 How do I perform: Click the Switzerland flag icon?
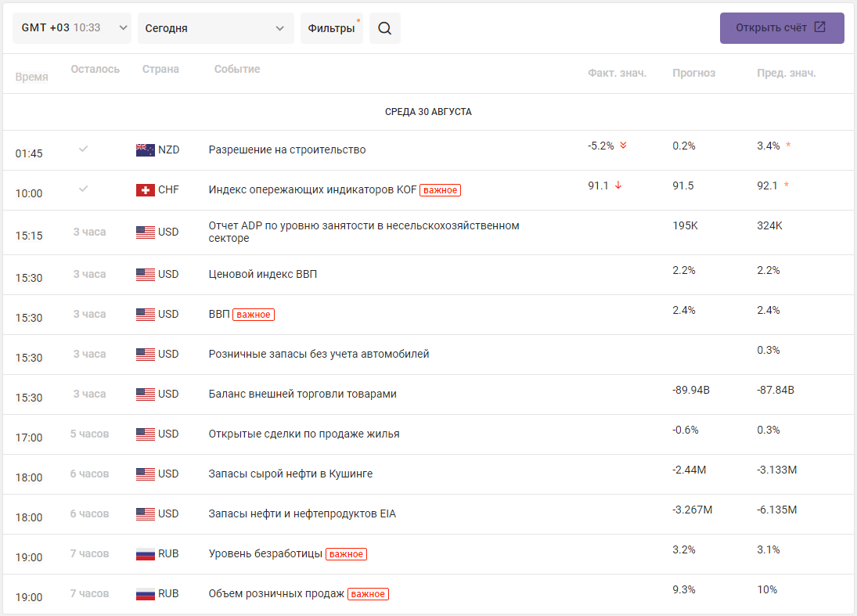coord(145,189)
